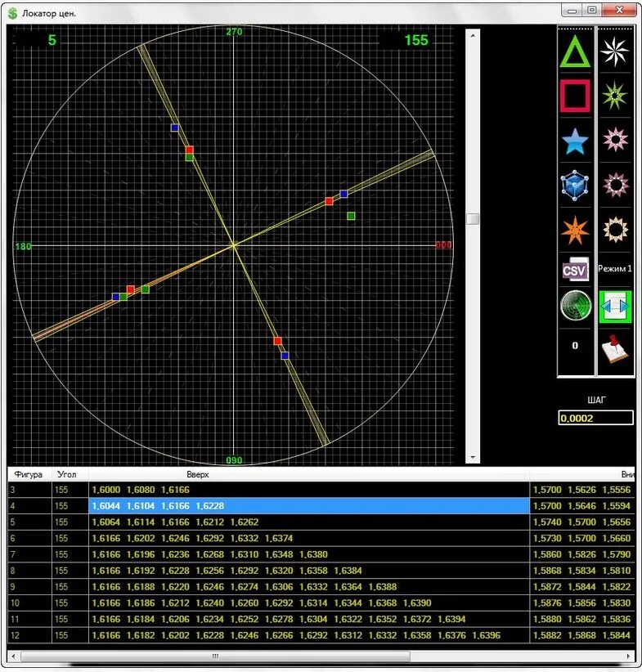Click the 270 degree label on chart
This screenshot has height=672, width=642.
234,32
